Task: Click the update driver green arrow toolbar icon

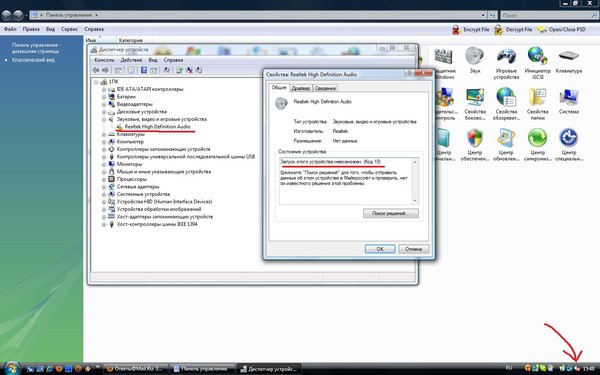Action: [179, 70]
